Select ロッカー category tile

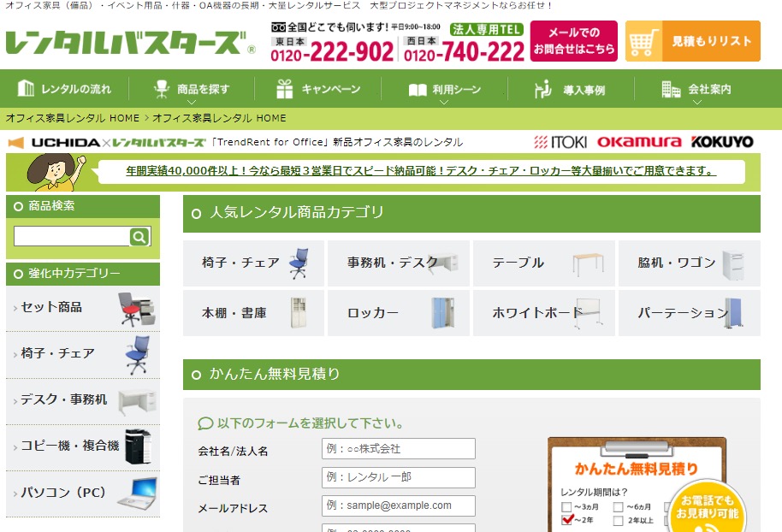[x=399, y=313]
